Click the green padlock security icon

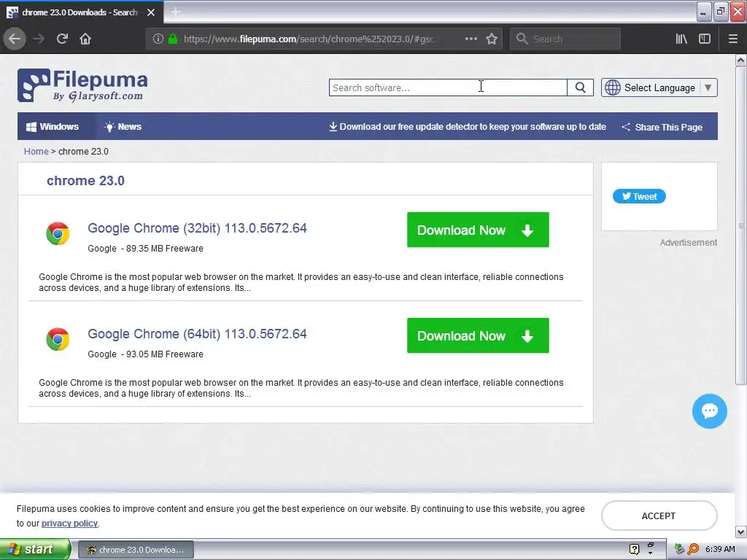tap(172, 39)
